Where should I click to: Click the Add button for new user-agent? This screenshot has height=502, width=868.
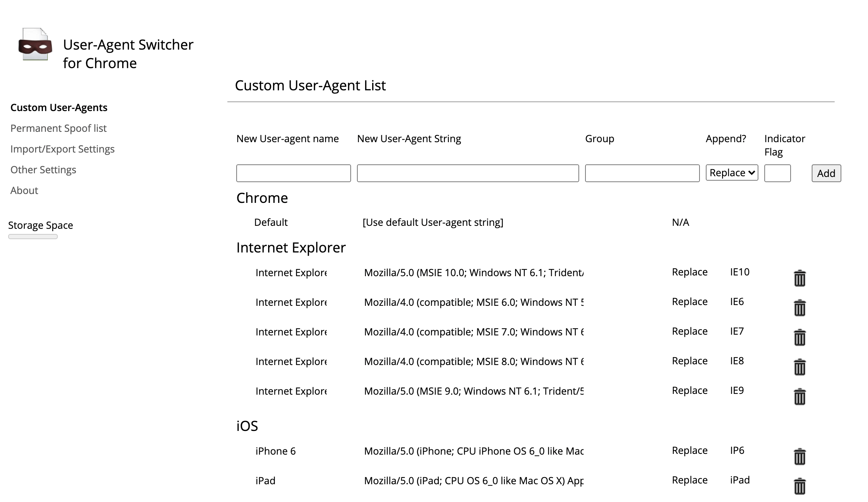click(x=827, y=173)
